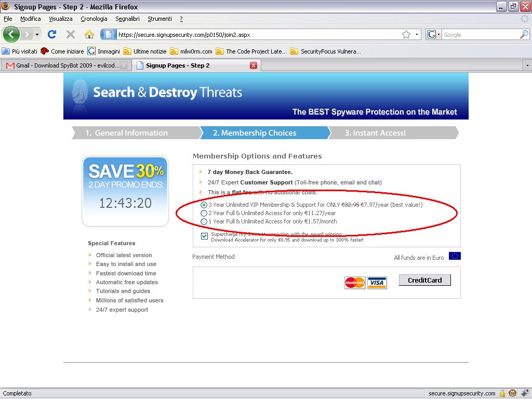Minimize the Firefox window
The width and height of the screenshot is (532, 399).
tap(501, 7)
